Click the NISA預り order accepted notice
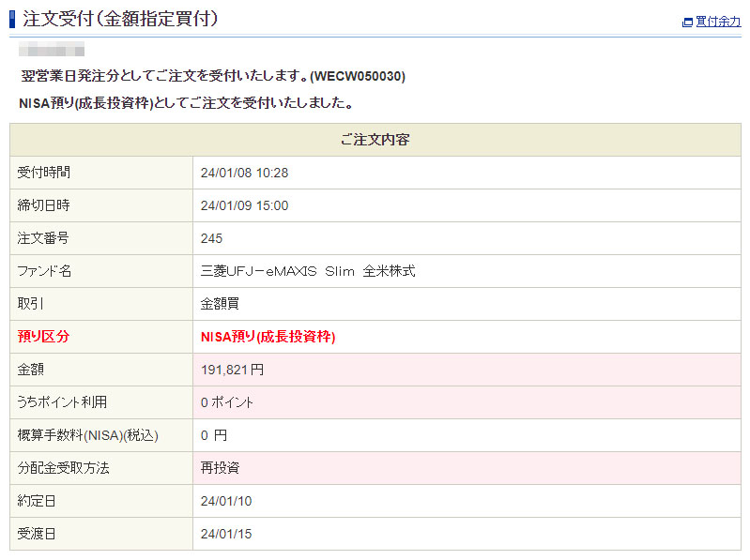 tap(185, 102)
